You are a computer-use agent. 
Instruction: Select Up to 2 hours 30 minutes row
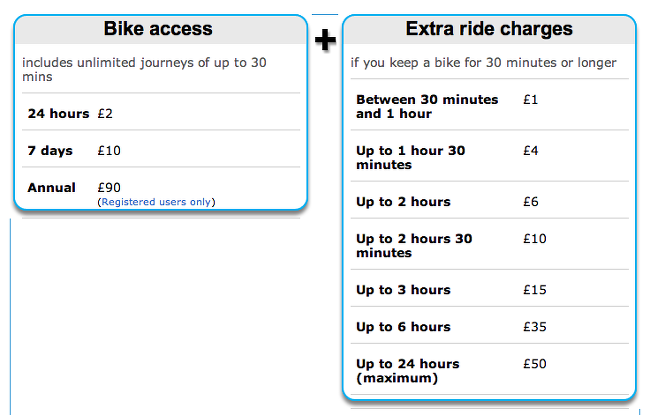[x=490, y=245]
